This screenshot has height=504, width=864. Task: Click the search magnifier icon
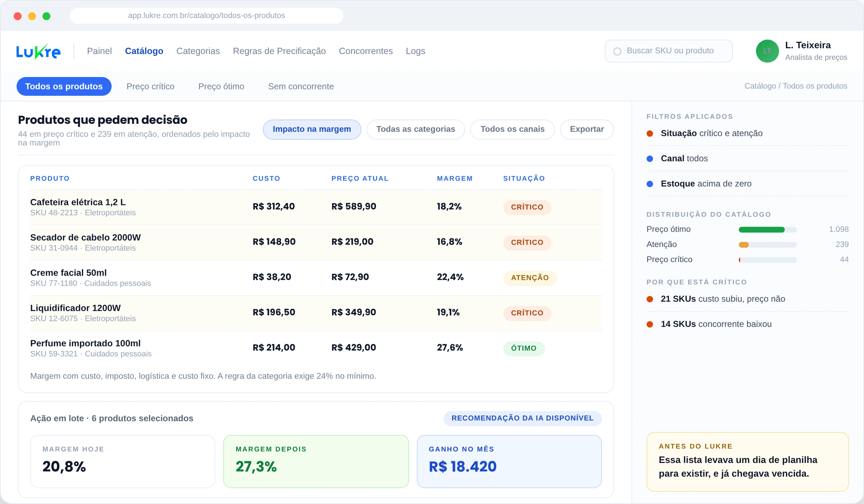(617, 51)
